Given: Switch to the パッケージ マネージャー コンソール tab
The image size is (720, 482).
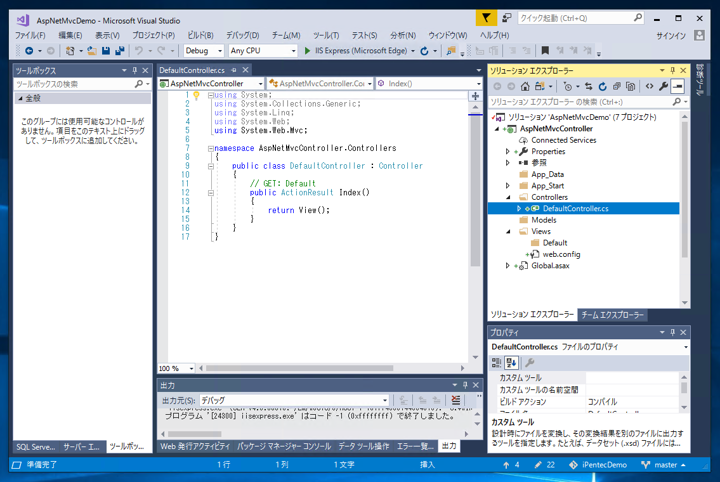Looking at the screenshot, I should click(x=284, y=446).
